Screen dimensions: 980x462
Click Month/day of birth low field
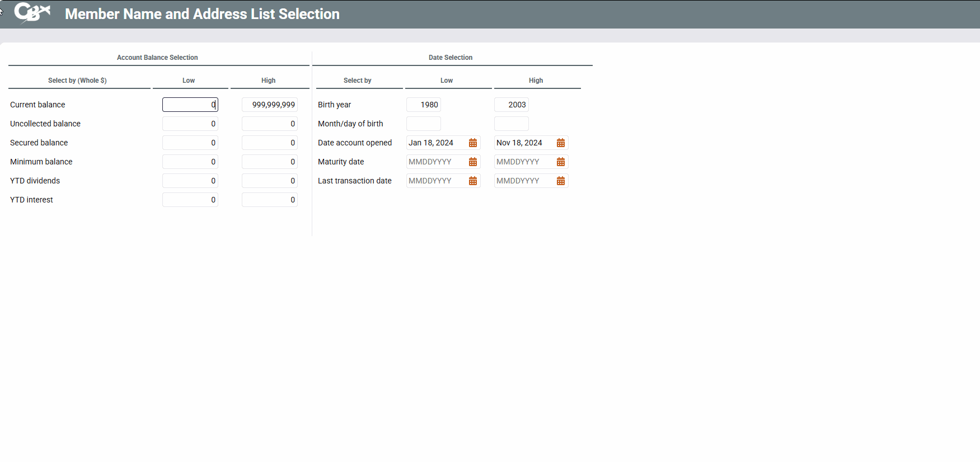click(423, 124)
